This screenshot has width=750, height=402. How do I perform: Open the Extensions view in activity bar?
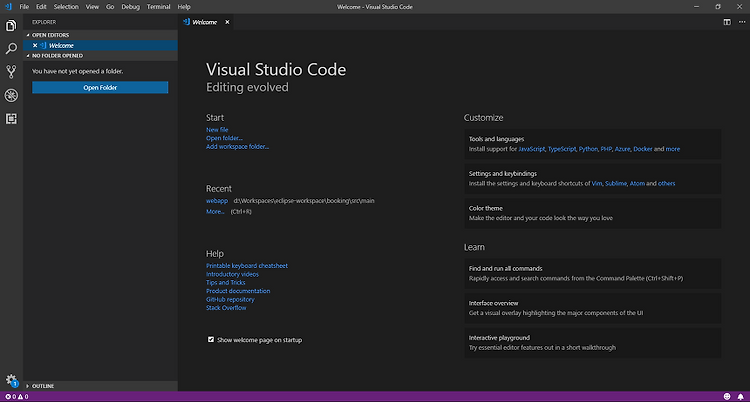click(x=11, y=119)
